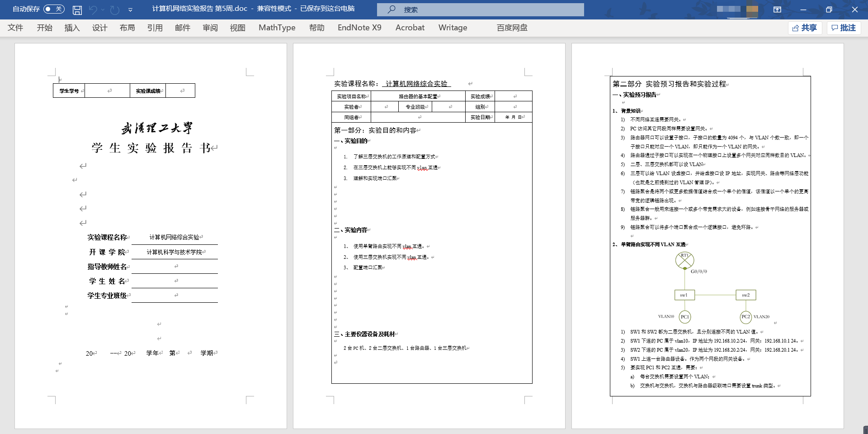Switch to the 视图 ribbon tab
This screenshot has width=868, height=434.
[x=237, y=28]
